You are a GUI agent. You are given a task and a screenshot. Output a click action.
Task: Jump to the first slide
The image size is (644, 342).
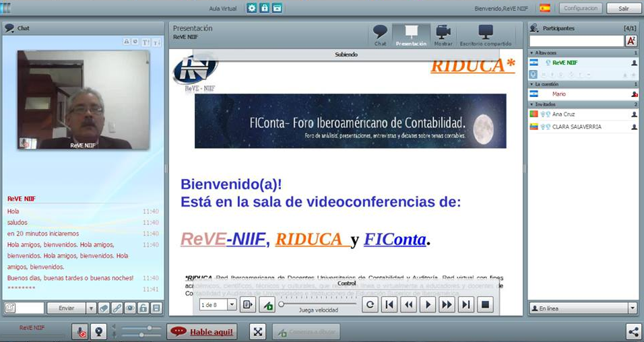point(389,305)
